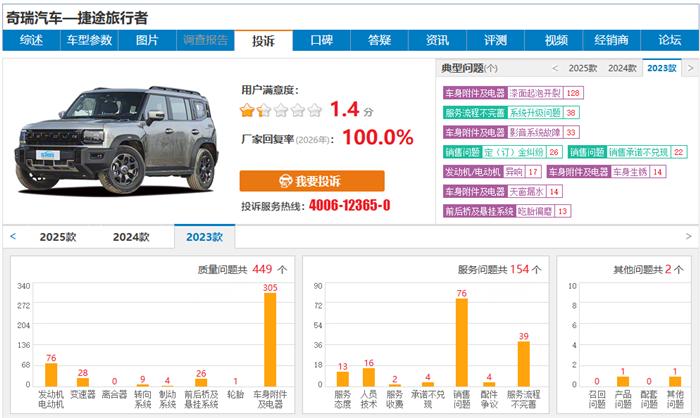The width and height of the screenshot is (700, 418).
Task: Click the orange 我要投诉 complaint button
Action: [311, 181]
